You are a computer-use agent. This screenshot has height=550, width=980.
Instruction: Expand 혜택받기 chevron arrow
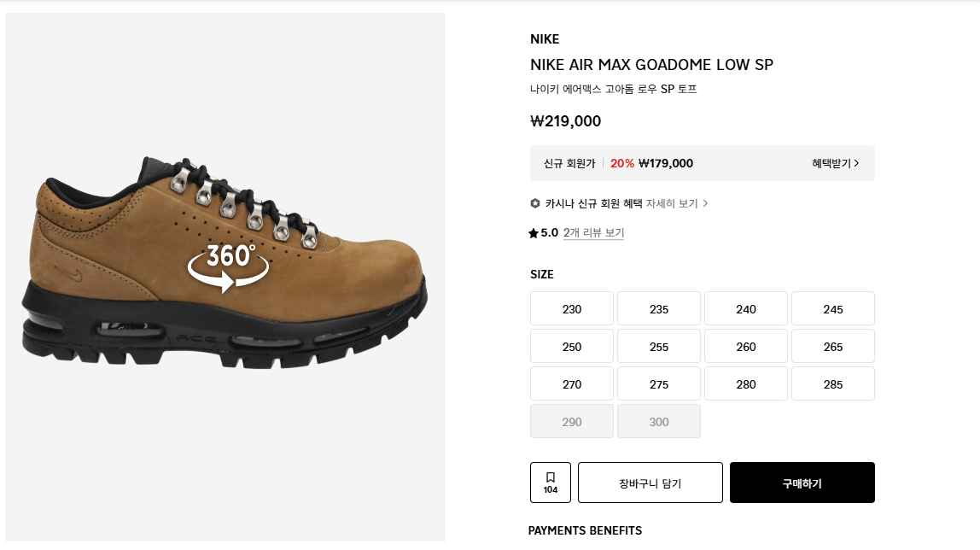click(x=856, y=163)
